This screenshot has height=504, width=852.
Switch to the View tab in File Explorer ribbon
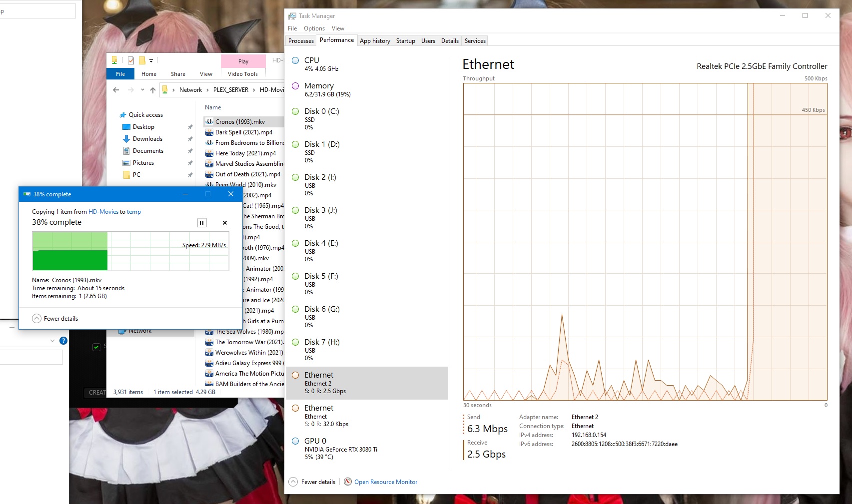pos(205,73)
